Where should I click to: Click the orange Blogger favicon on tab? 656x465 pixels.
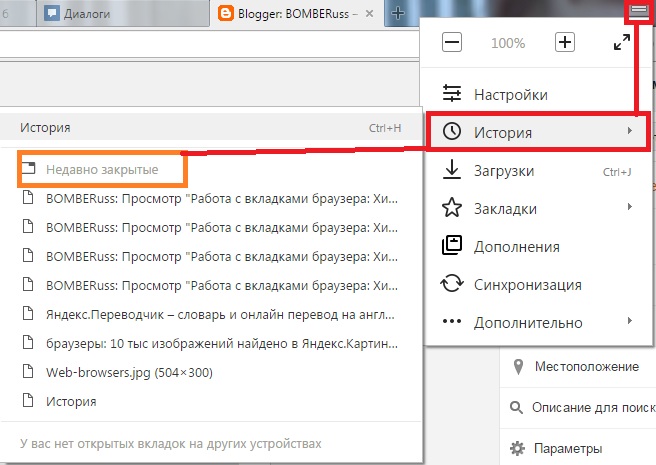[226, 13]
